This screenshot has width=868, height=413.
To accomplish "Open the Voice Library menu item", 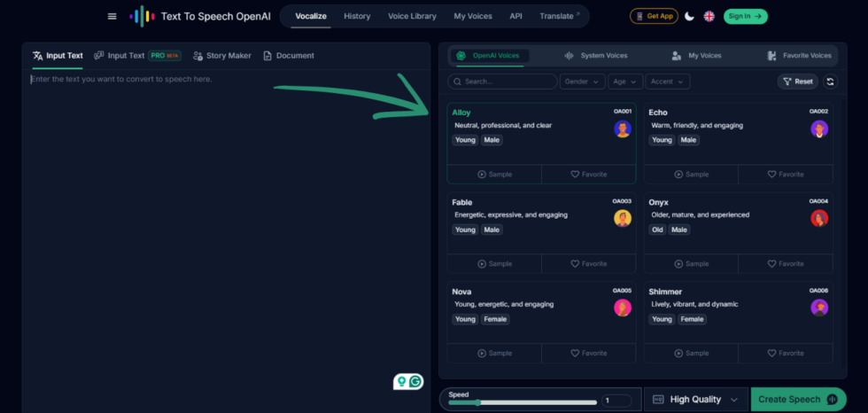I will click(x=412, y=16).
